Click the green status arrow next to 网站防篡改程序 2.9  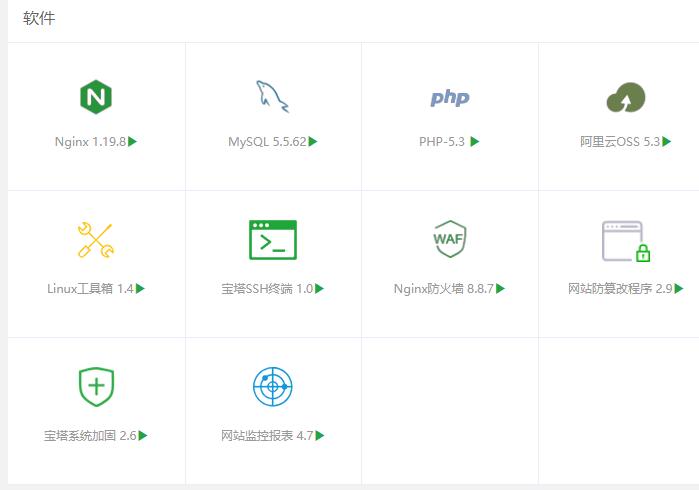pos(678,288)
